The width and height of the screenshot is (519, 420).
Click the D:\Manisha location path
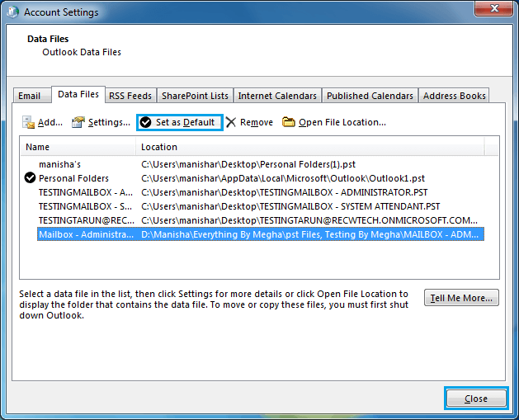(309, 234)
